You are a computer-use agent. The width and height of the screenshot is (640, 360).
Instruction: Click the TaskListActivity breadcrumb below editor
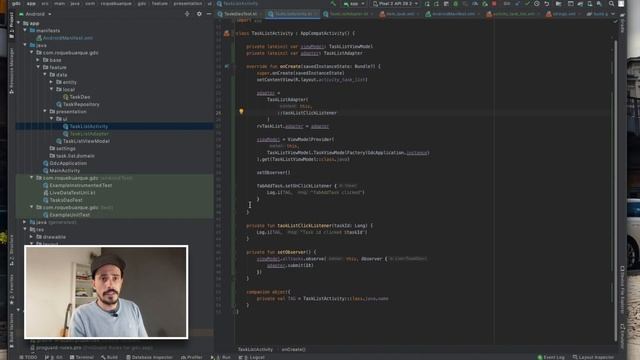tap(255, 349)
